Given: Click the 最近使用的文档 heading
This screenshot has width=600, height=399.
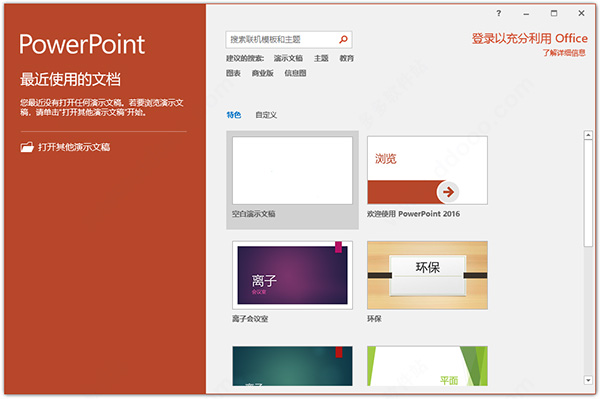Looking at the screenshot, I should 70,80.
